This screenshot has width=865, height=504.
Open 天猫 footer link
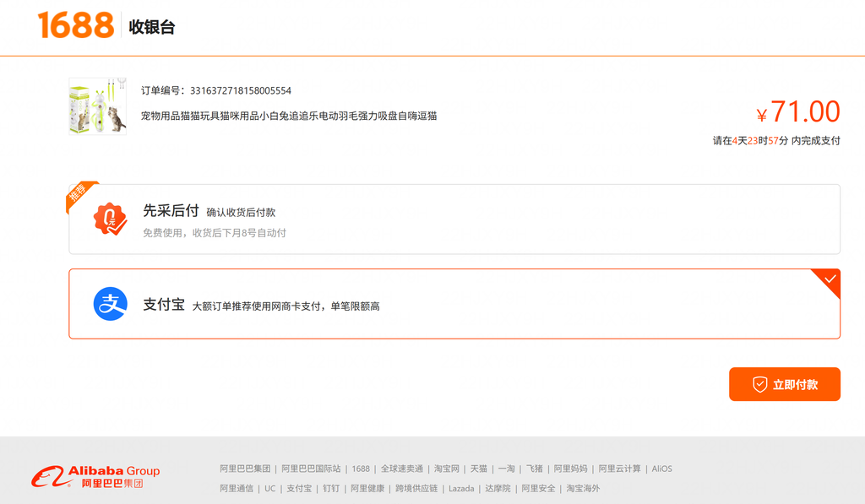[x=478, y=469]
